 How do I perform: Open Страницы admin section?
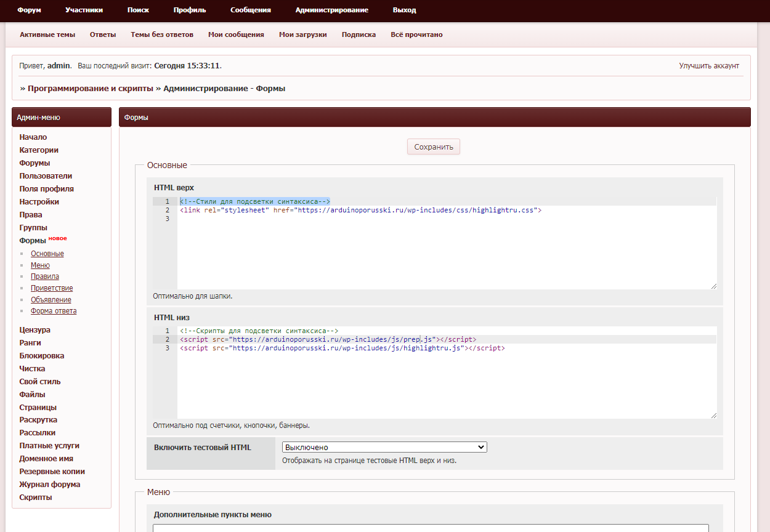point(38,408)
